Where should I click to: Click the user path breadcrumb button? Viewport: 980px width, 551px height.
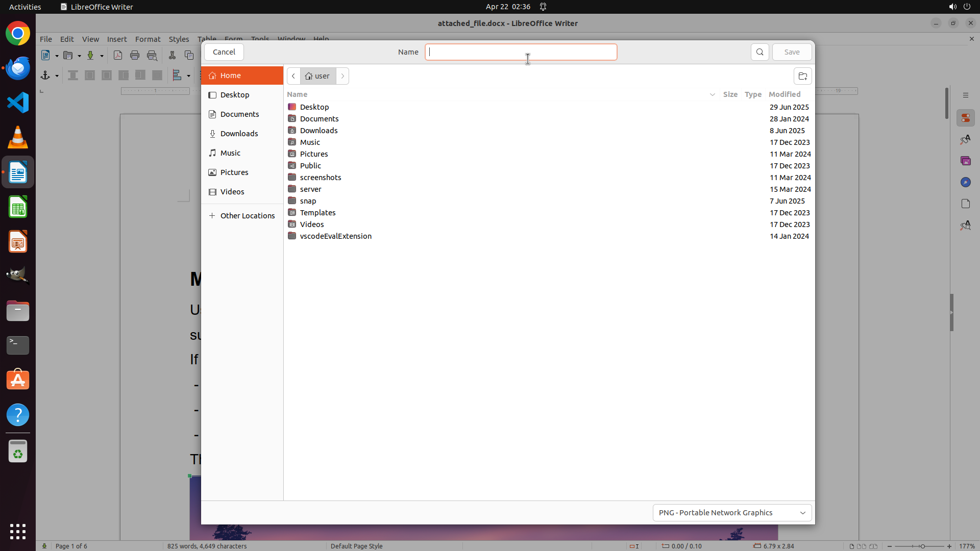(x=318, y=76)
